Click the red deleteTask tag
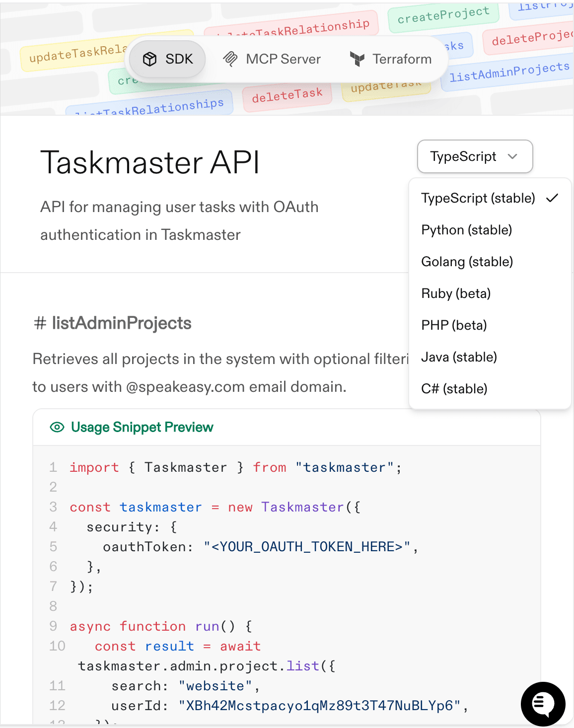Image resolution: width=574 pixels, height=728 pixels. (286, 94)
